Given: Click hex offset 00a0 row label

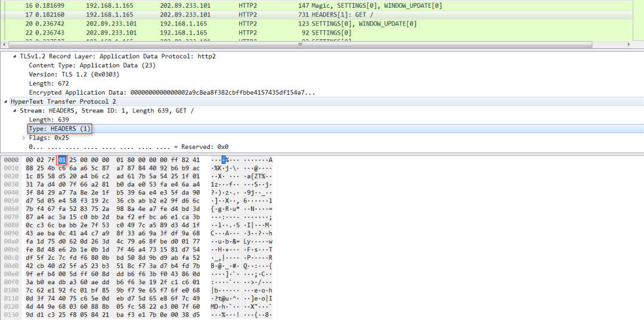Looking at the screenshot, I should [x=10, y=242].
